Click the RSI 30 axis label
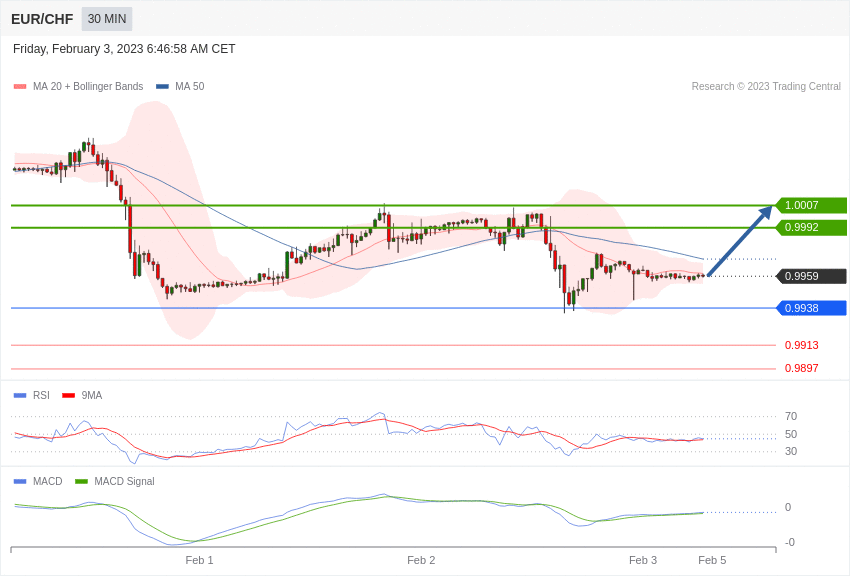This screenshot has height=576, width=850. click(x=791, y=451)
